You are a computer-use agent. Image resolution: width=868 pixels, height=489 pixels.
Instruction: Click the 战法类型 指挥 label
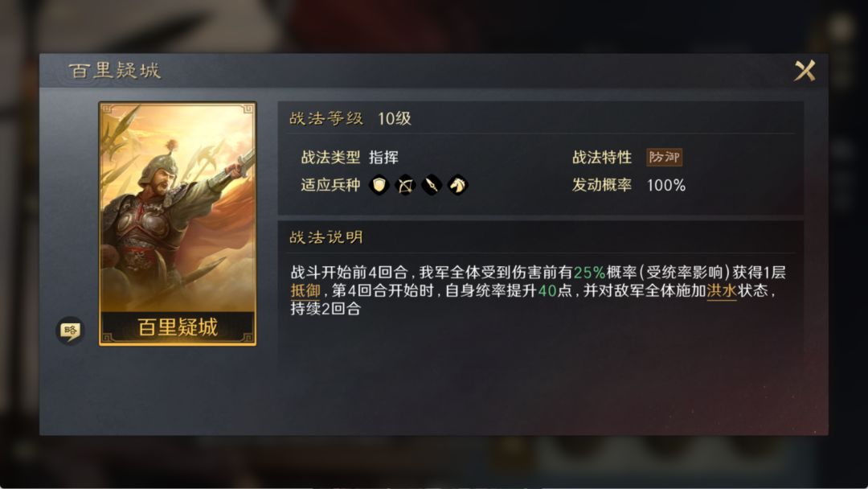(x=350, y=158)
